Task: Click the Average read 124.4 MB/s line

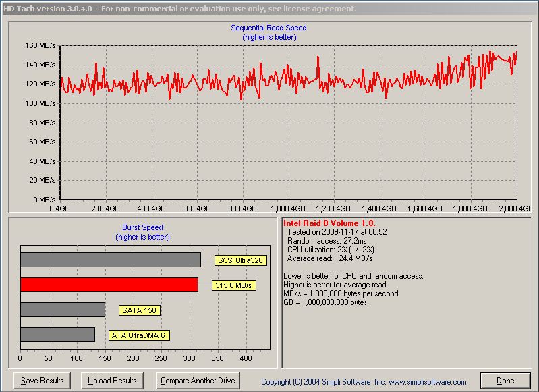Action: (330, 258)
